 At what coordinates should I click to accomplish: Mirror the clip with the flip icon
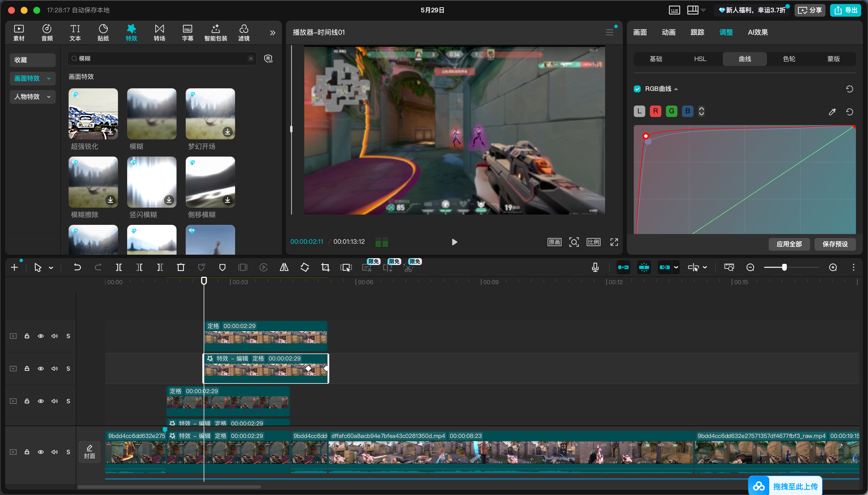click(x=284, y=267)
